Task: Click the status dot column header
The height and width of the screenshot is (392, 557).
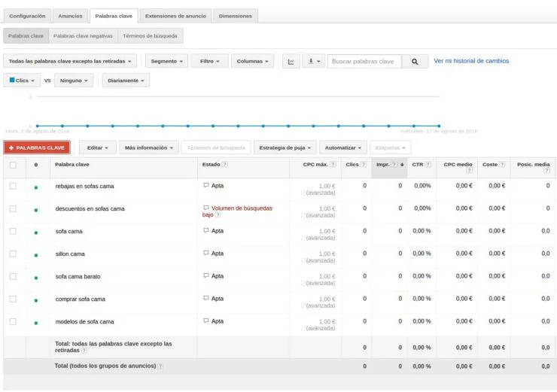Action: click(x=36, y=165)
